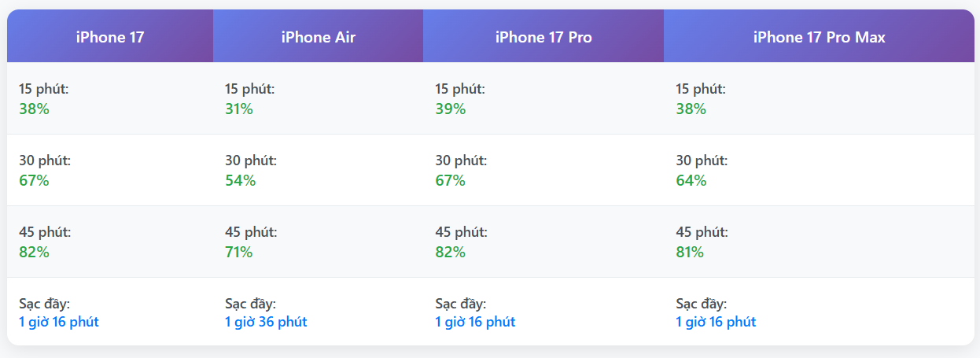Click iPhone 17 Pro Max's "1 giờ 16 phút" time
This screenshot has width=980, height=358.
point(716,322)
